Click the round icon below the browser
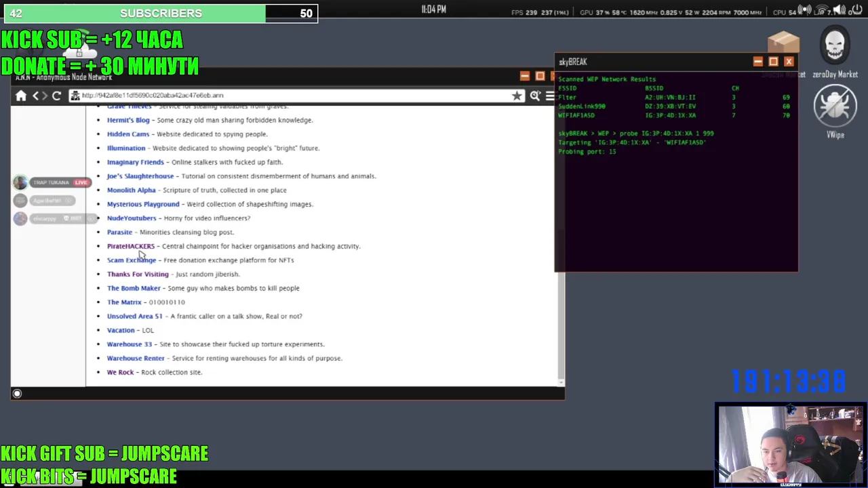Viewport: 868px width, 488px height. click(17, 394)
